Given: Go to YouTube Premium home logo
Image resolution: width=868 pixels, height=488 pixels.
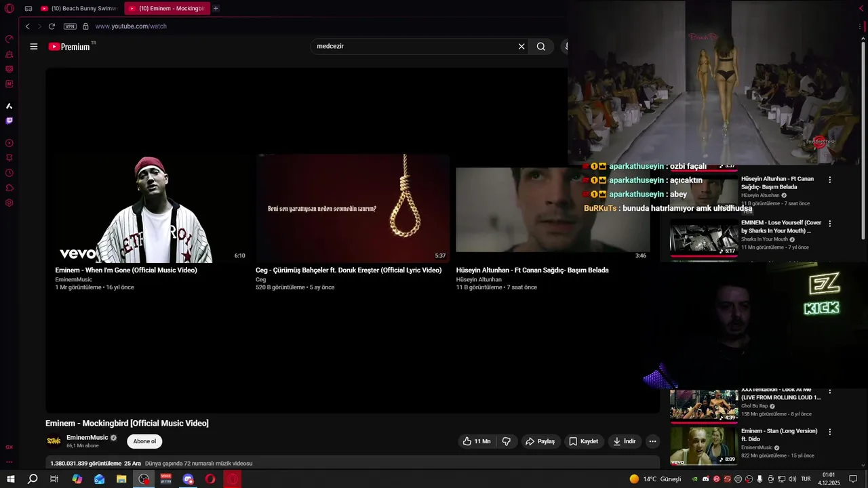Looking at the screenshot, I should 69,47.
